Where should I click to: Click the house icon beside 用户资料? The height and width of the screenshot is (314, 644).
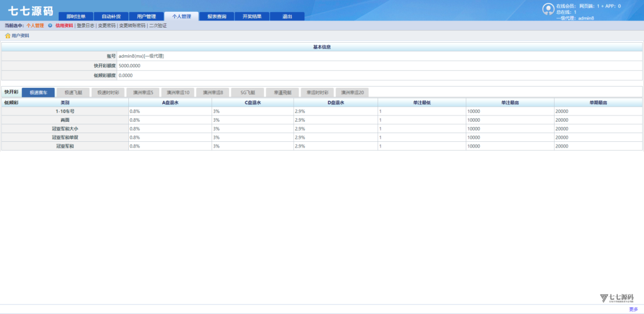point(8,36)
